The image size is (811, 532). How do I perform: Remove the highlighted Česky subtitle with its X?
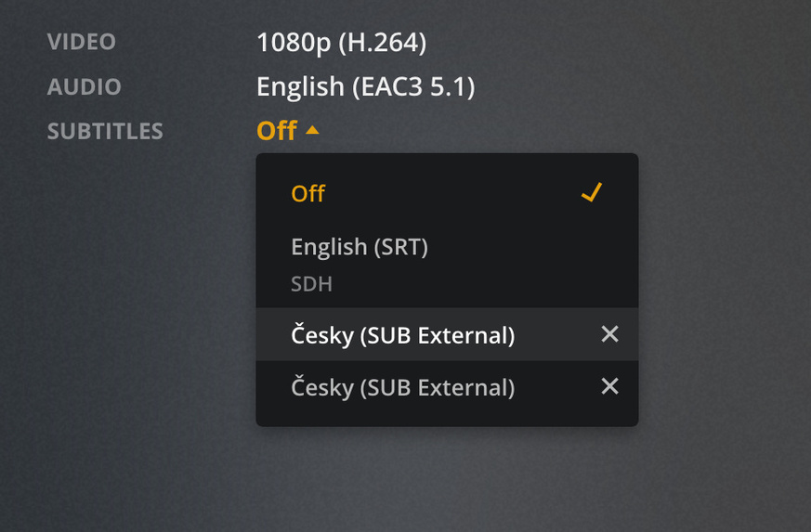click(x=609, y=334)
